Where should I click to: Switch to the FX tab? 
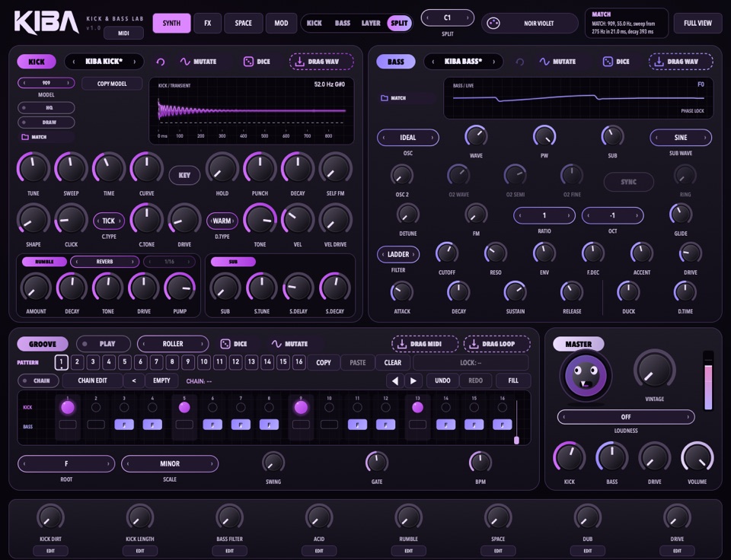(207, 24)
